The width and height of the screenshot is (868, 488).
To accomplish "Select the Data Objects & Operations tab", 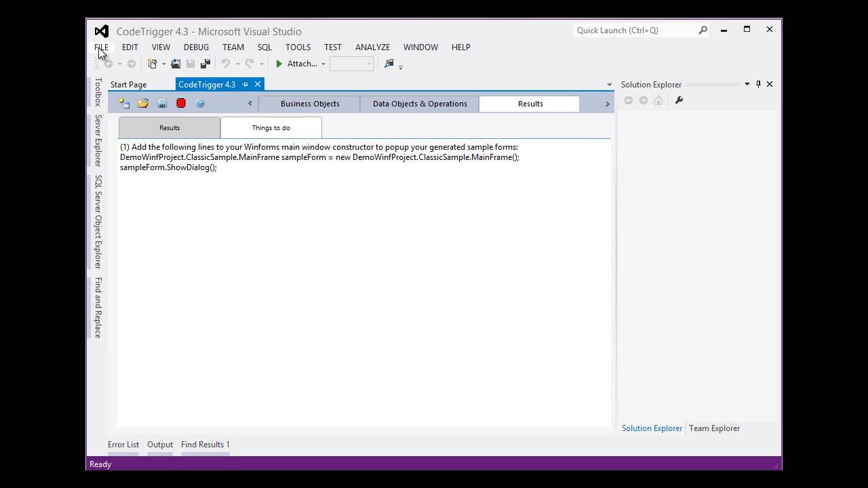I will tap(420, 104).
